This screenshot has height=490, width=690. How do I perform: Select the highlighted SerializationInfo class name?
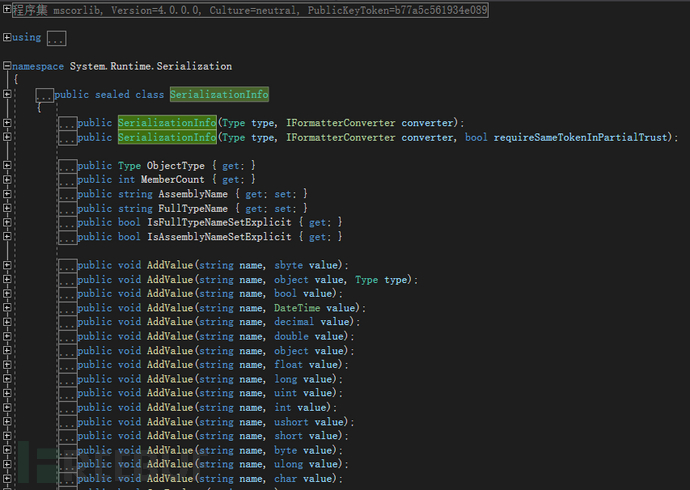[x=219, y=94]
